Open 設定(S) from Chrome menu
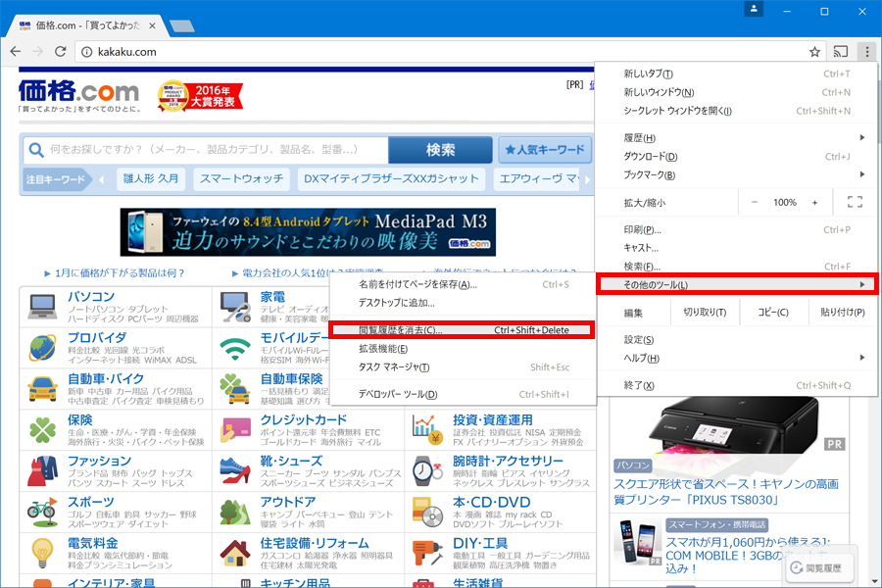Image resolution: width=882 pixels, height=588 pixels. (x=736, y=340)
